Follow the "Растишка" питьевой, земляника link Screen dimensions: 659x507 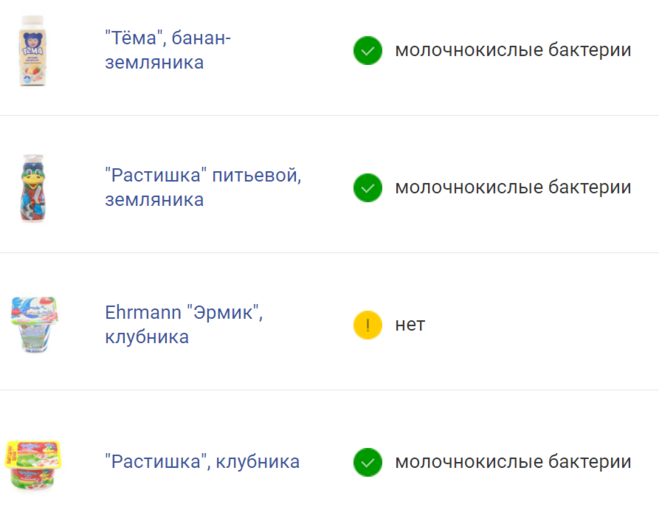click(203, 187)
